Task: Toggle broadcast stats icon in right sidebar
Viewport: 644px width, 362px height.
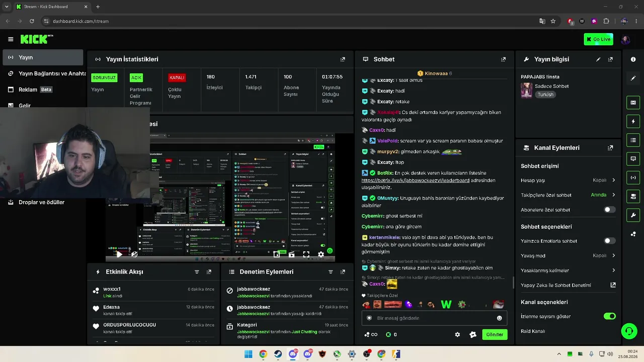Action: (633, 177)
